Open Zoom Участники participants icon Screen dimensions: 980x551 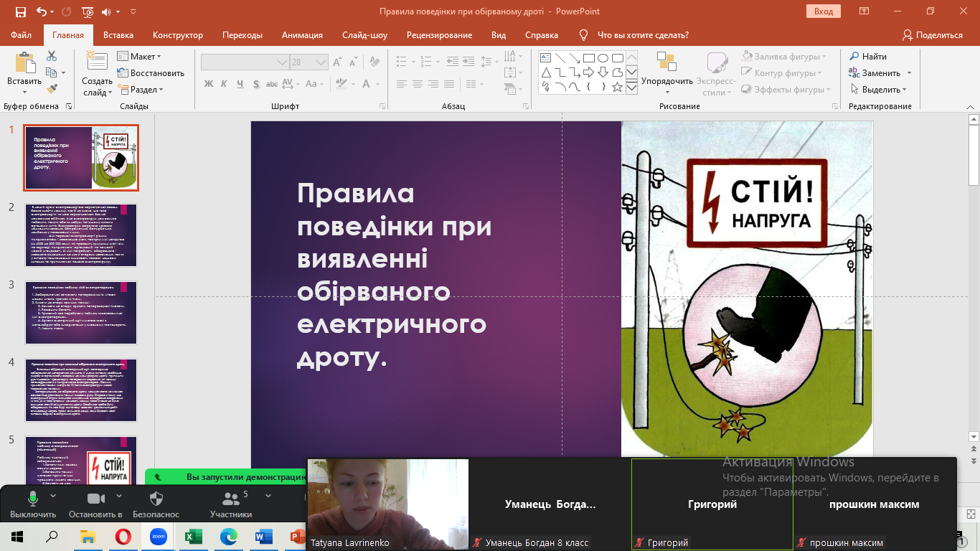click(230, 498)
